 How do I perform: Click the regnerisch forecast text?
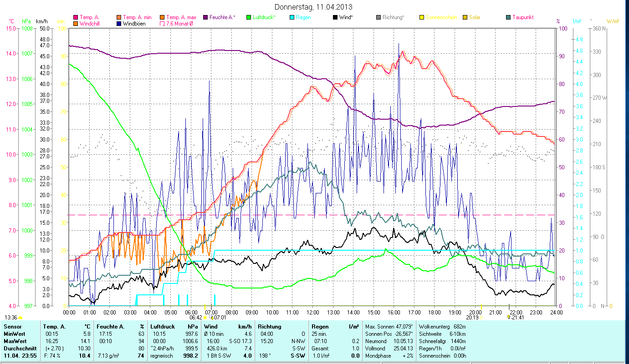click(162, 356)
